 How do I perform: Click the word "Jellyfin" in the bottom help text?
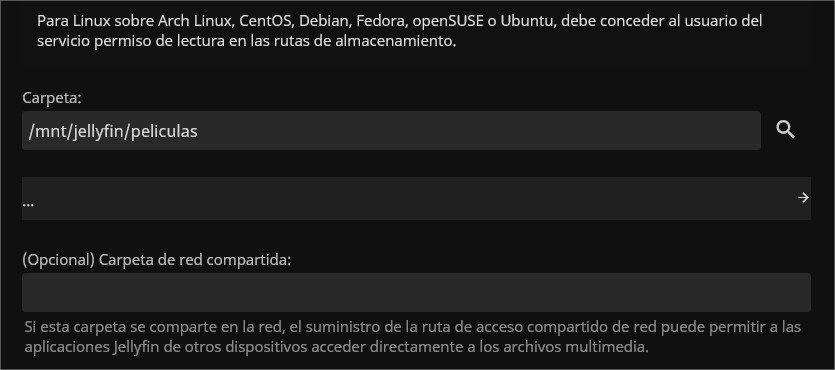[x=133, y=348]
